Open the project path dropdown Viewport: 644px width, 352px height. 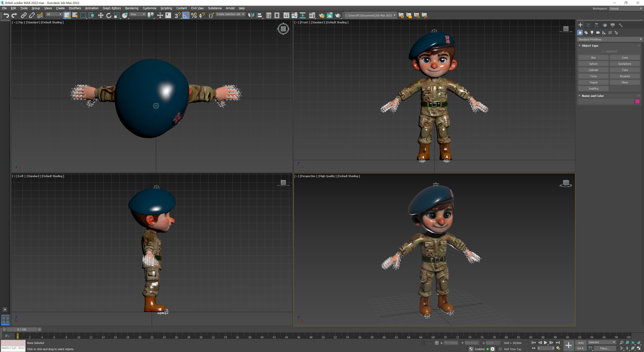click(x=370, y=15)
